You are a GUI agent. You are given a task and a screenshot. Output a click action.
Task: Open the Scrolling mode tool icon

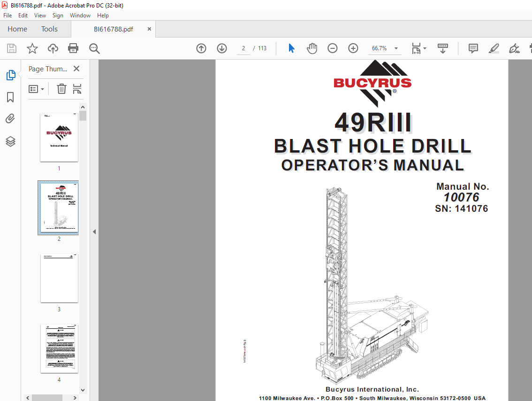[x=443, y=48]
